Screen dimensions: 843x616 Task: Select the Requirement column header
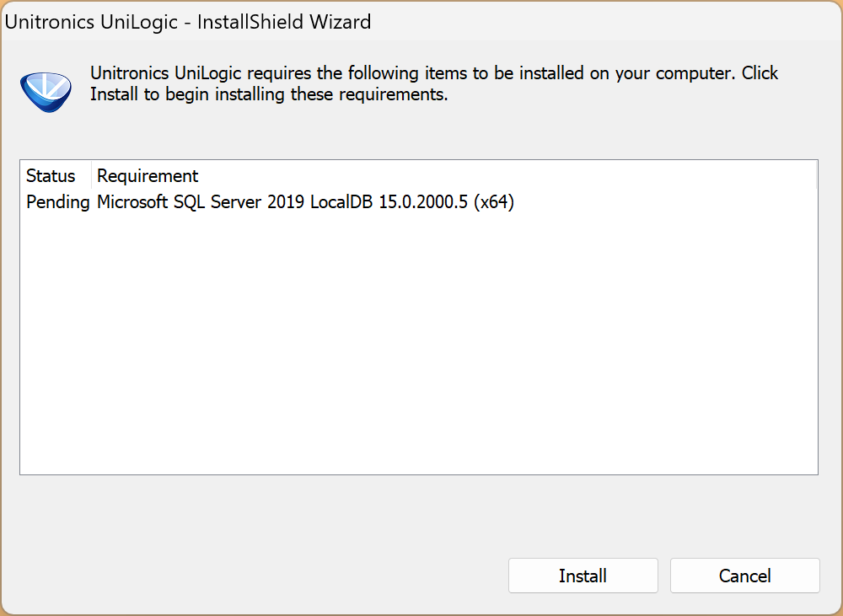(148, 176)
